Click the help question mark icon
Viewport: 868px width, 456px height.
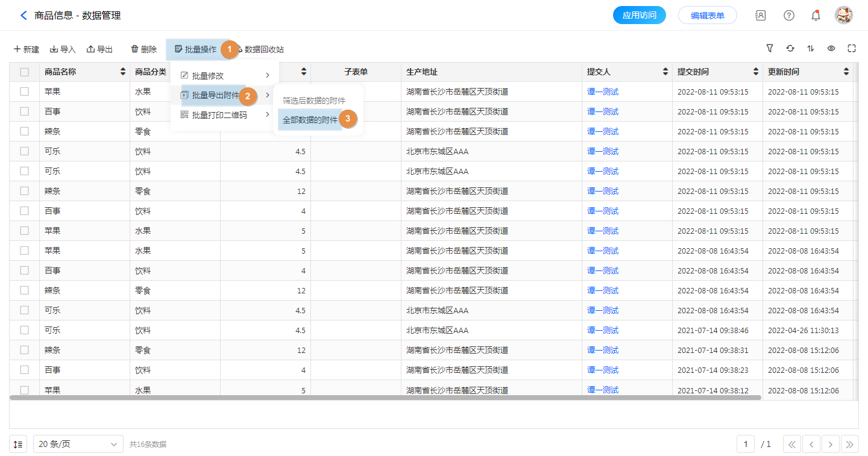(788, 16)
